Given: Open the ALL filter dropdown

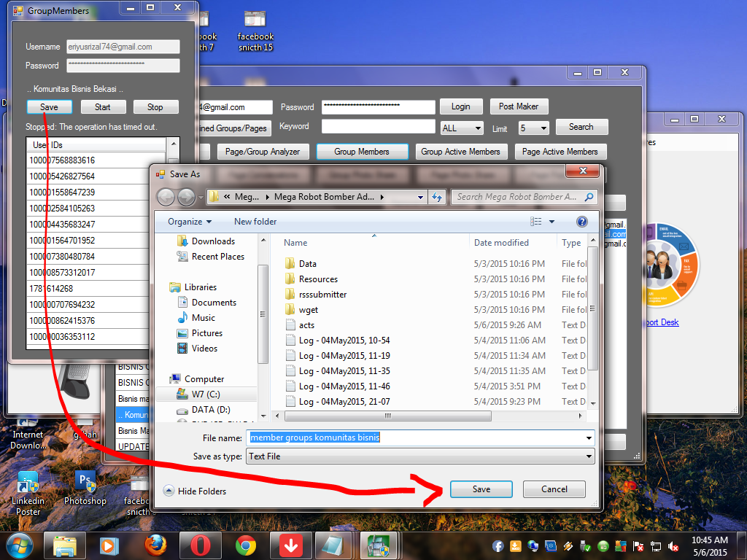Looking at the screenshot, I should coord(462,128).
